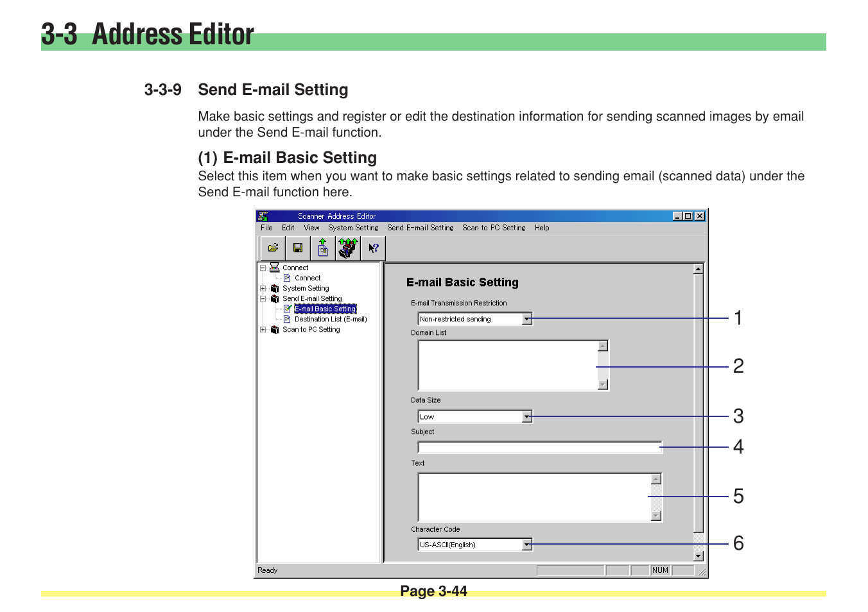Expand the System Setting tree node

click(263, 288)
